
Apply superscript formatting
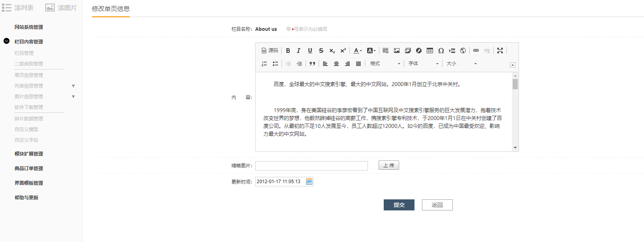343,51
